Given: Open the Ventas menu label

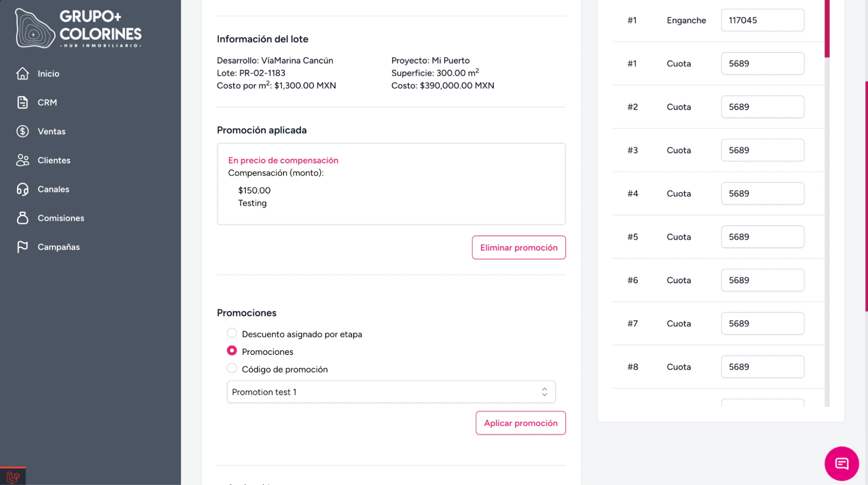Looking at the screenshot, I should [51, 131].
